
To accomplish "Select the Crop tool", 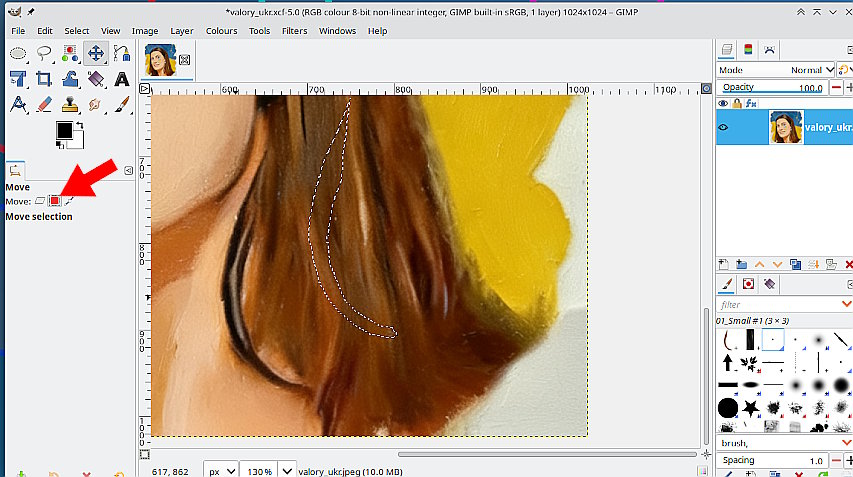I will [x=44, y=79].
